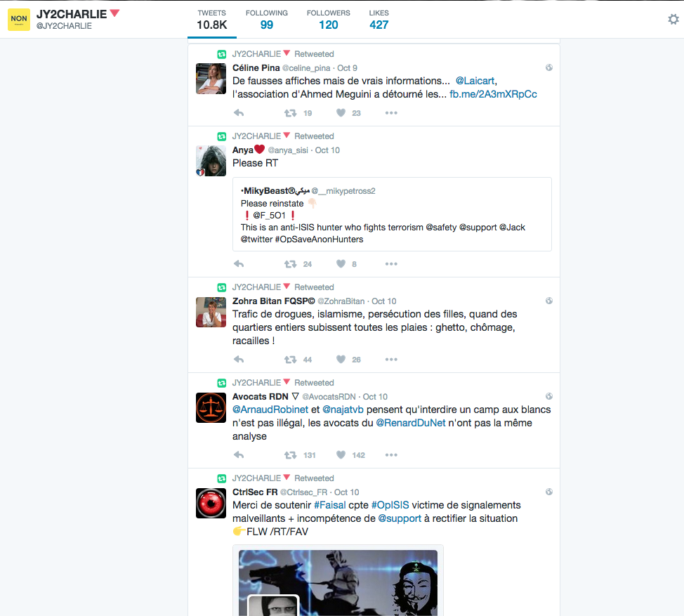The image size is (684, 616).
Task: Switch to the Following tab
Action: 266,20
